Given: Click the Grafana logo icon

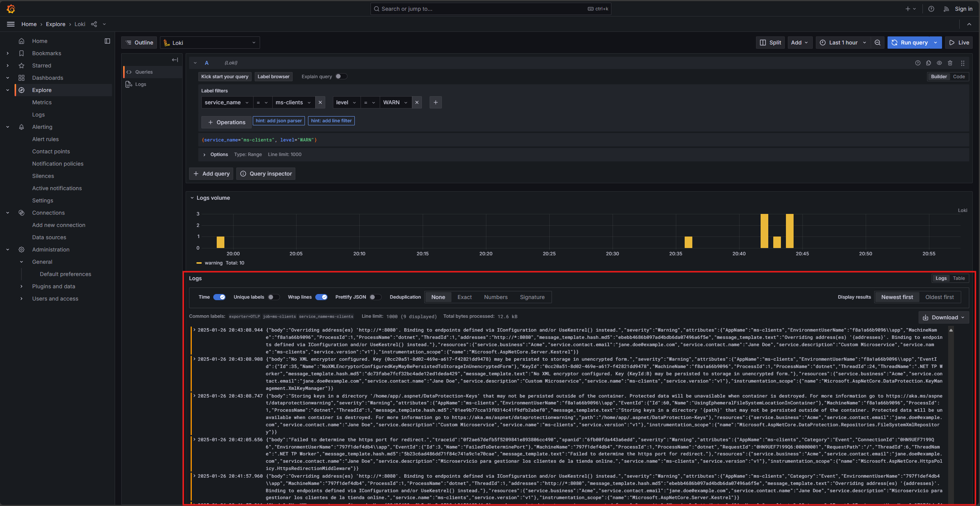Looking at the screenshot, I should pos(11,8).
